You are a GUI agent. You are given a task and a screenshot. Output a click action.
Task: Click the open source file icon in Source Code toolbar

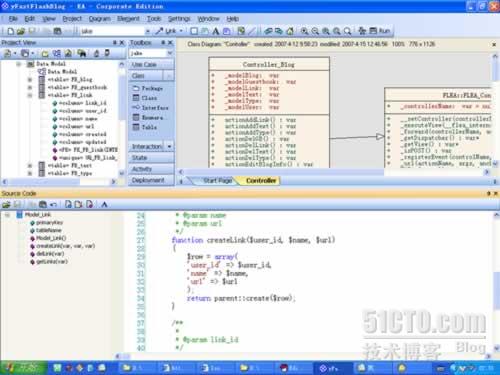(x=6, y=204)
